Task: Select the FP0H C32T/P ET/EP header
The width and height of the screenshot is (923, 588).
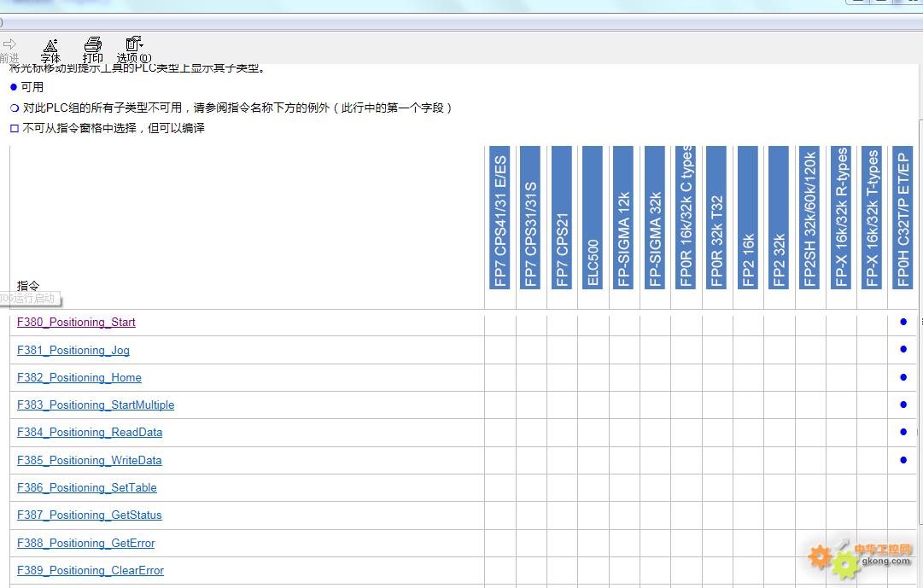Action: click(903, 218)
